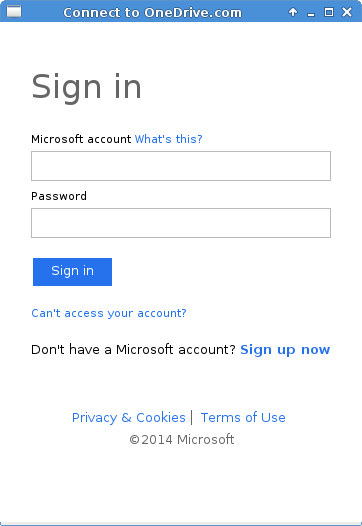Open the Privacy & Cookies link
The height and width of the screenshot is (526, 362).
tap(128, 417)
